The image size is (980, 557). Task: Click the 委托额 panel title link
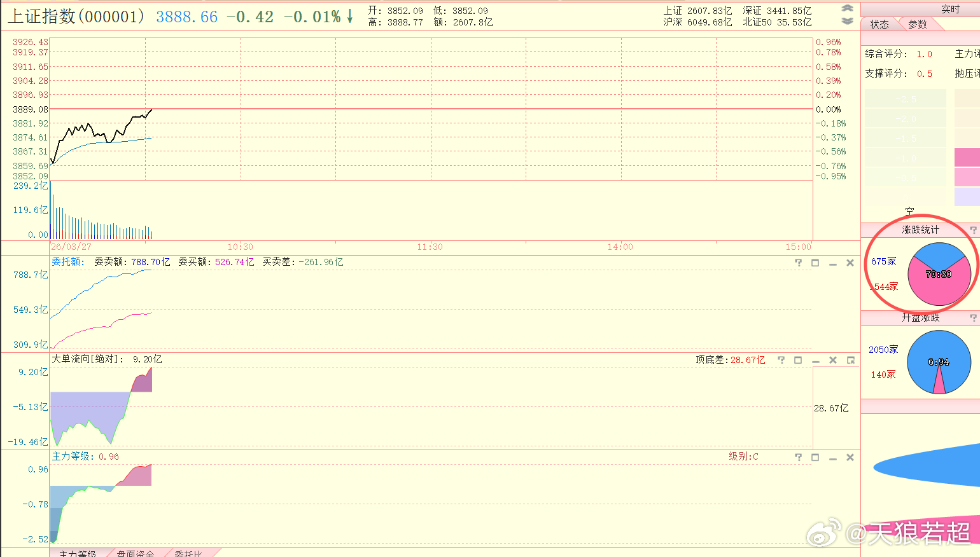(x=67, y=262)
